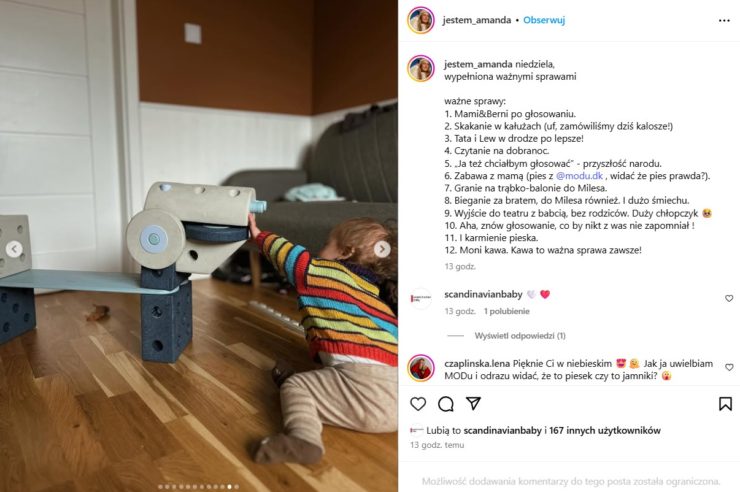Screen dimensions: 740x492
Task: Go to the next photo in carousel
Action: pos(382,249)
